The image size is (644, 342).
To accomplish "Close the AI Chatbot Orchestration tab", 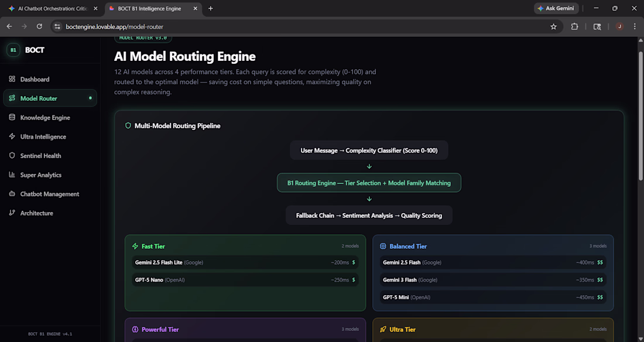I will pos(95,8).
